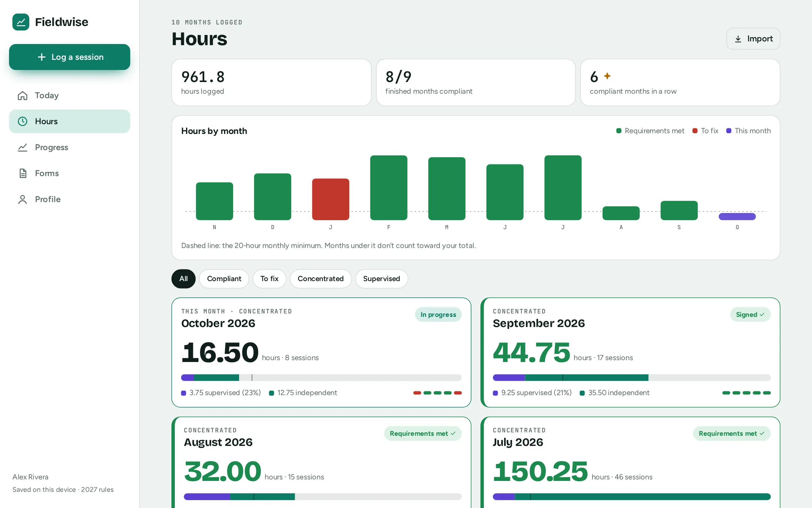The height and width of the screenshot is (508, 812).
Task: Filter sessions by Concentrated
Action: (x=321, y=279)
